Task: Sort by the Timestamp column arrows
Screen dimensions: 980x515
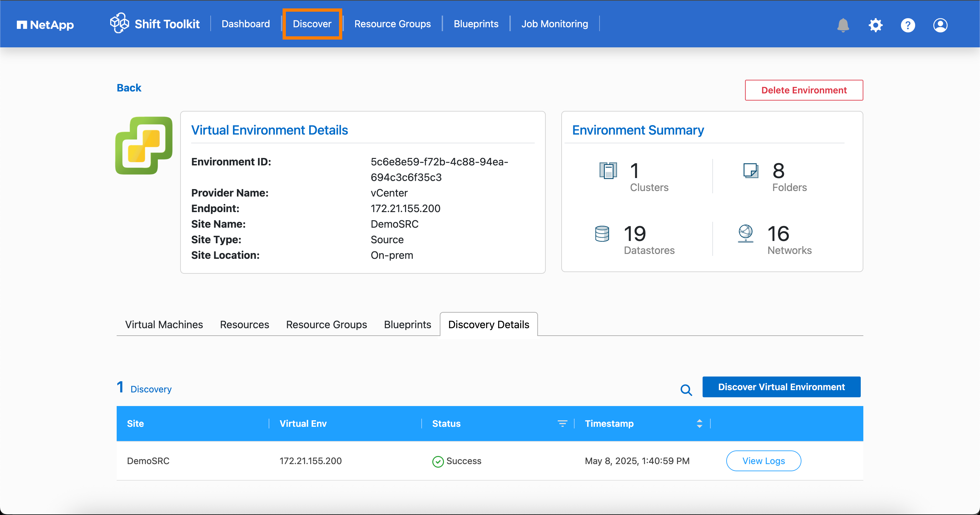Action: click(699, 424)
